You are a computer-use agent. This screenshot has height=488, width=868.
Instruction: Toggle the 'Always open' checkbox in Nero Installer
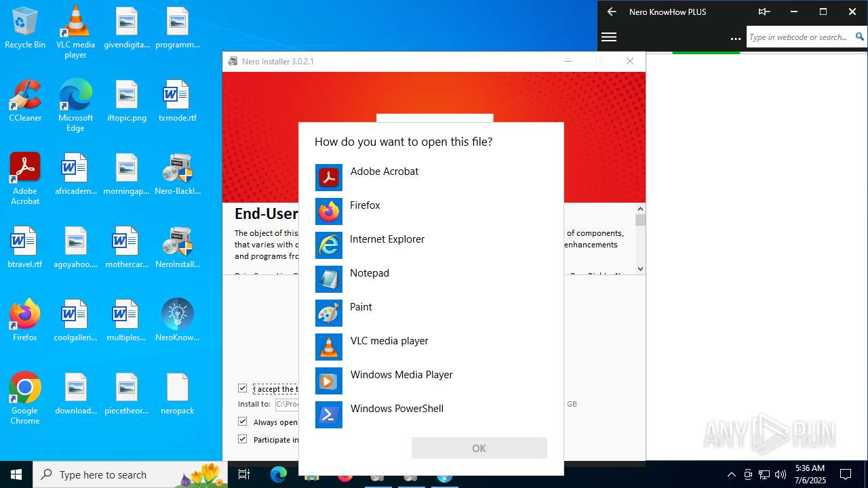tap(243, 422)
